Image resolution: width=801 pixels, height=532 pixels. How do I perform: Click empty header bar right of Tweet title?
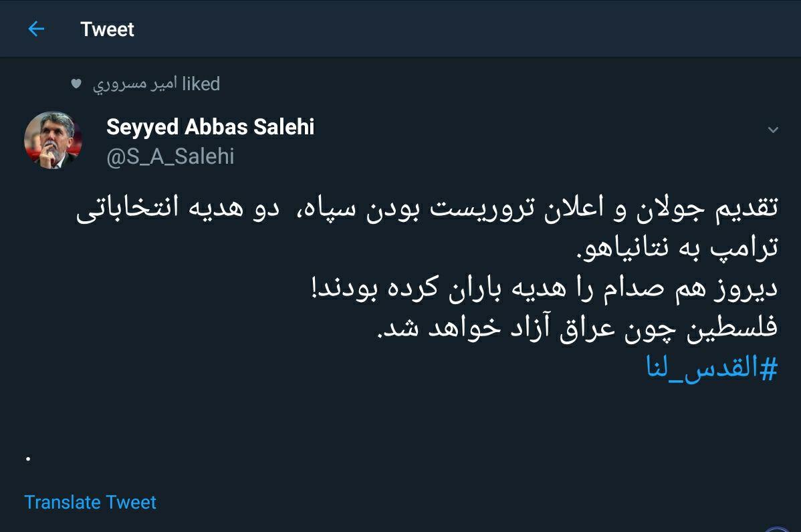coord(468,29)
